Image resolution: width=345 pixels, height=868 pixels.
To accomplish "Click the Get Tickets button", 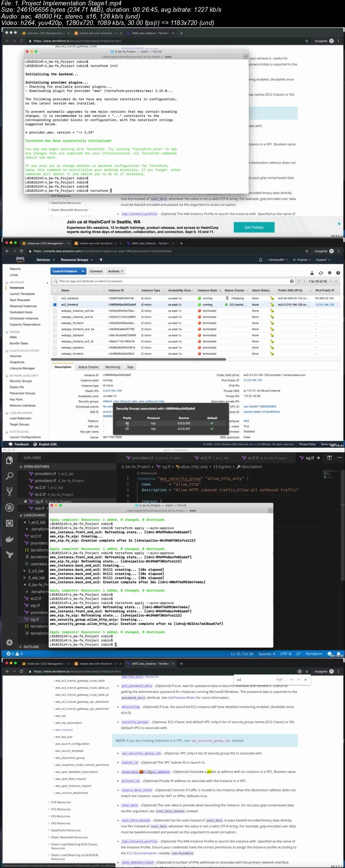I will click(x=254, y=227).
